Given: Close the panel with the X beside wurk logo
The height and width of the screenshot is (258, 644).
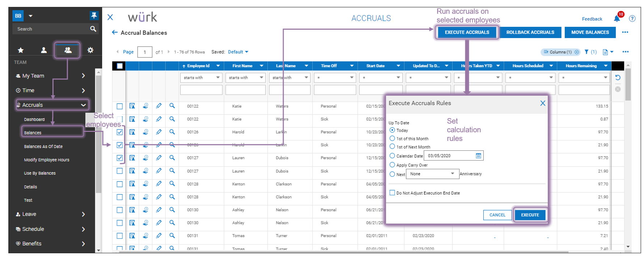Looking at the screenshot, I should click(110, 17).
